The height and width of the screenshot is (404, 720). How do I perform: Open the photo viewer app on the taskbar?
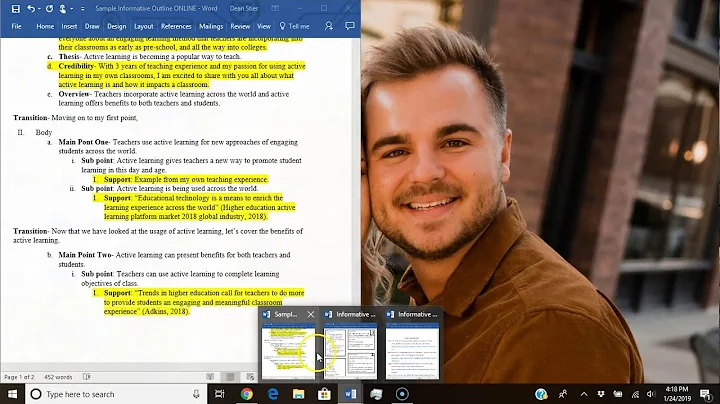point(376,394)
